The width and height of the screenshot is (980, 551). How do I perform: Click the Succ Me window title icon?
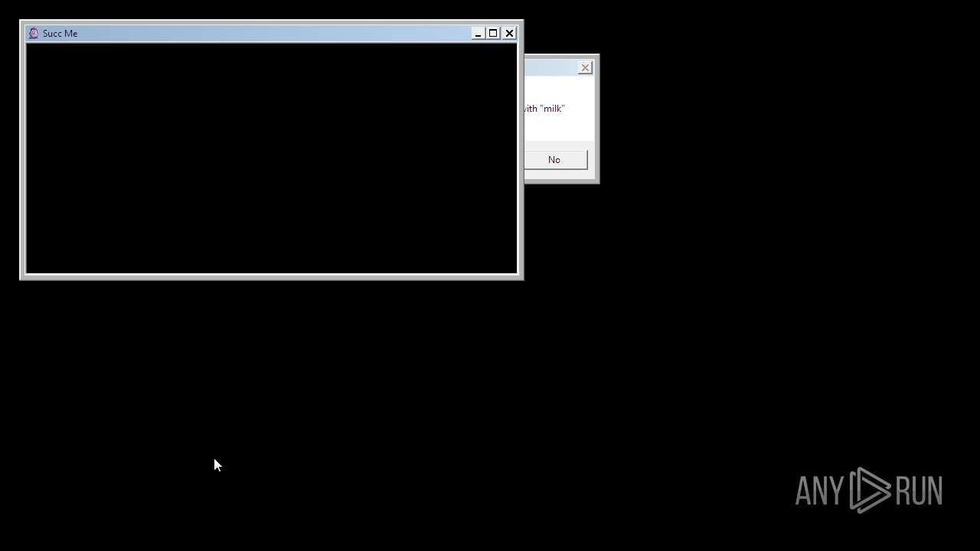pyautogui.click(x=34, y=33)
